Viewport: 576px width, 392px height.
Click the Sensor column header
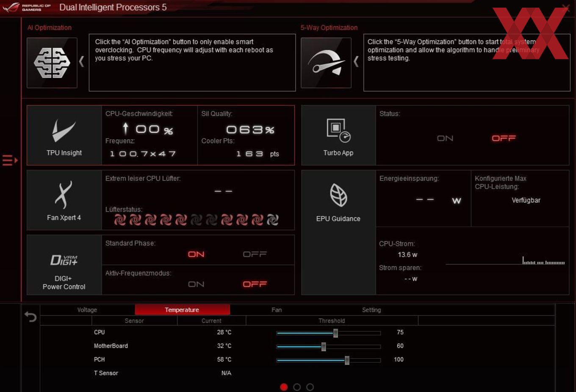point(134,321)
